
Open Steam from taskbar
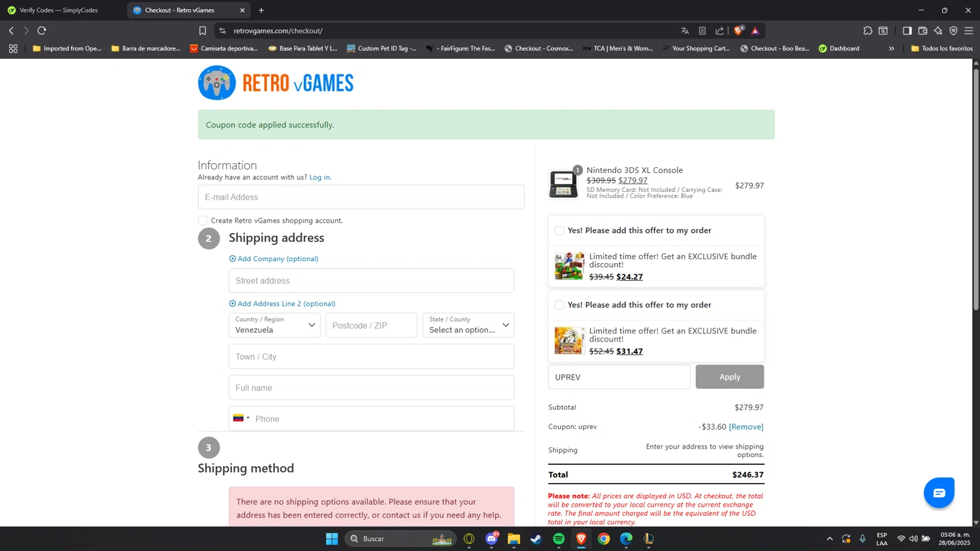tap(536, 539)
